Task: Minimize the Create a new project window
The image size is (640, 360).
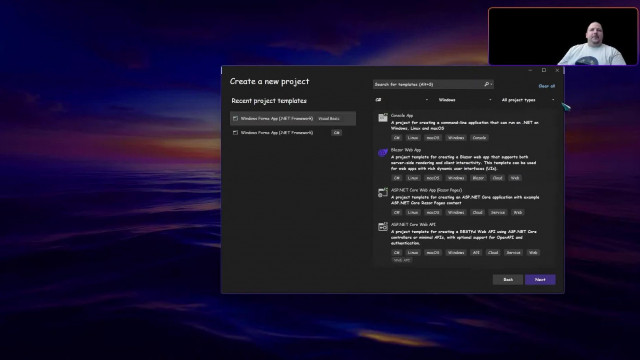Action: 530,70
